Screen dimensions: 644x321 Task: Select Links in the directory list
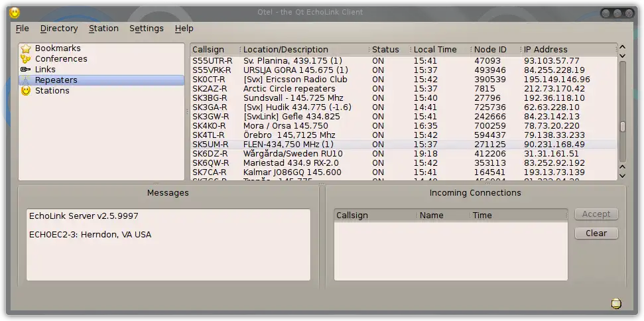(x=101, y=70)
